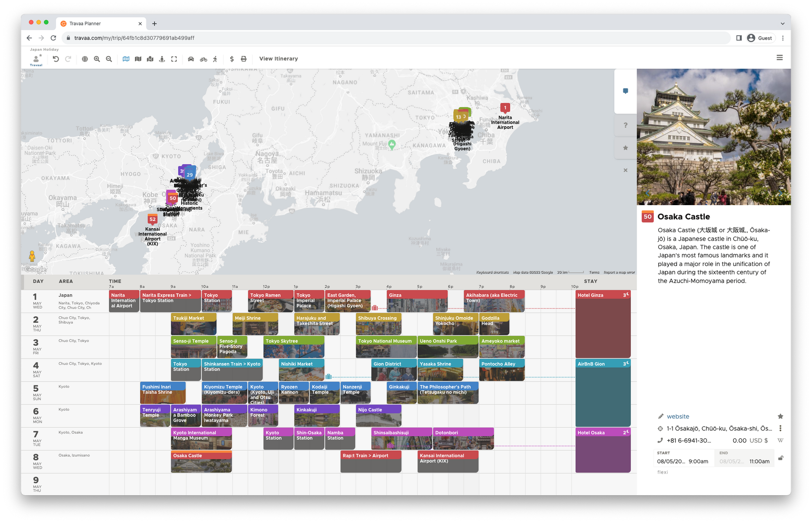The height and width of the screenshot is (523, 812).
Task: Toggle the lock icon beside end time
Action: (x=780, y=458)
